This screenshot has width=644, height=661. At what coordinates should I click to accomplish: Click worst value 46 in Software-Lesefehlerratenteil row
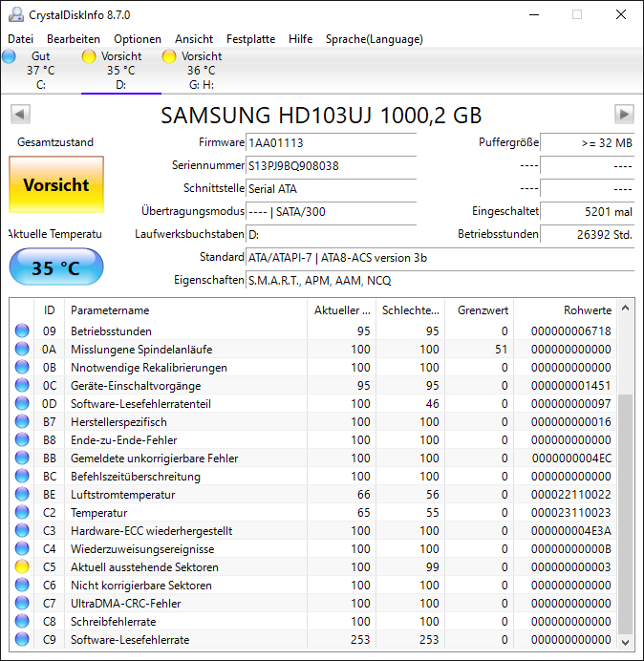[432, 404]
